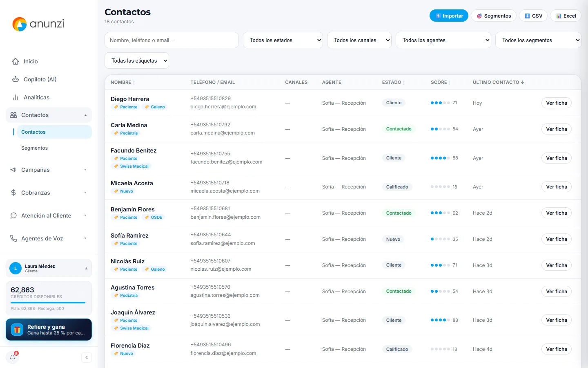Click Benjamín Flores's OSDE tag
The image size is (588, 368).
click(x=153, y=218)
